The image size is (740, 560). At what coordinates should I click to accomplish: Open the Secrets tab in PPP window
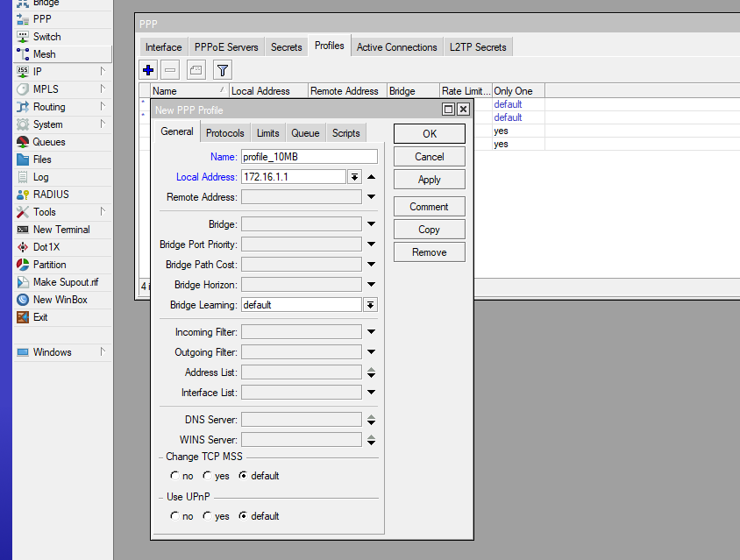pyautogui.click(x=287, y=47)
